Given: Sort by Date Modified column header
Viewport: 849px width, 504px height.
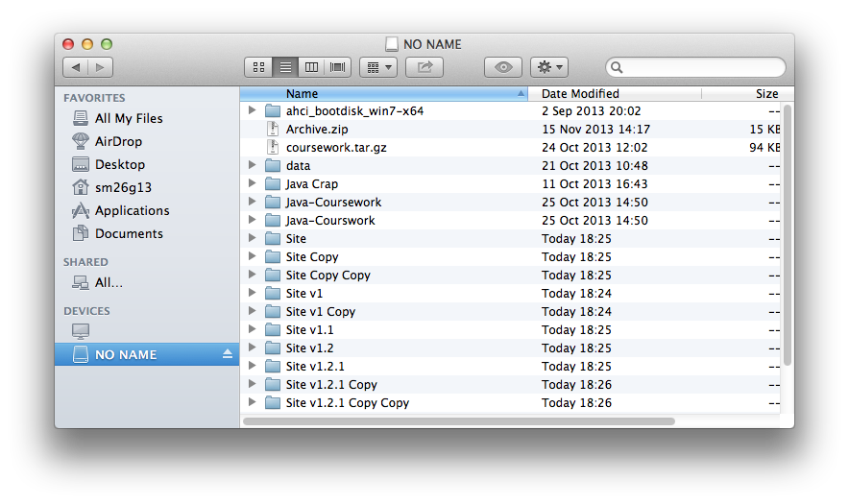Looking at the screenshot, I should [615, 94].
